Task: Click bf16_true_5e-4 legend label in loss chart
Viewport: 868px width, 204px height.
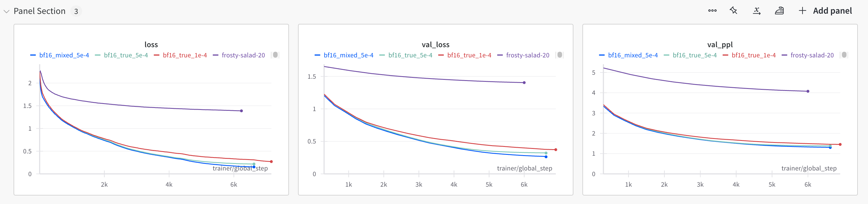Action: pyautogui.click(x=126, y=55)
